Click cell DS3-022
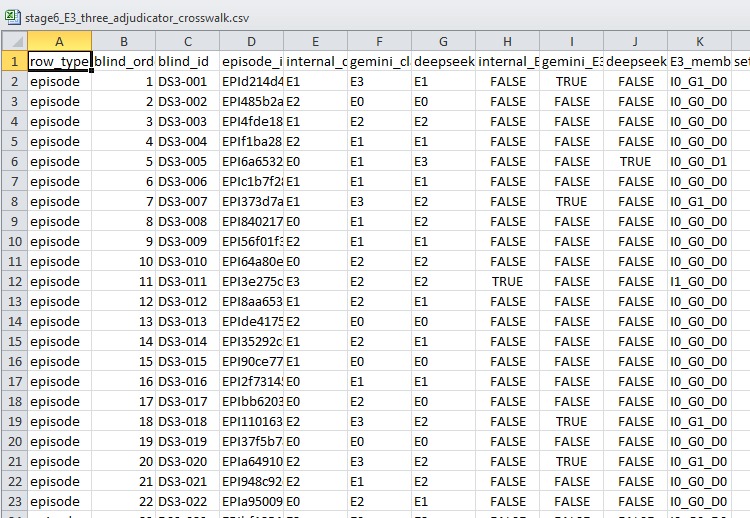 188,501
